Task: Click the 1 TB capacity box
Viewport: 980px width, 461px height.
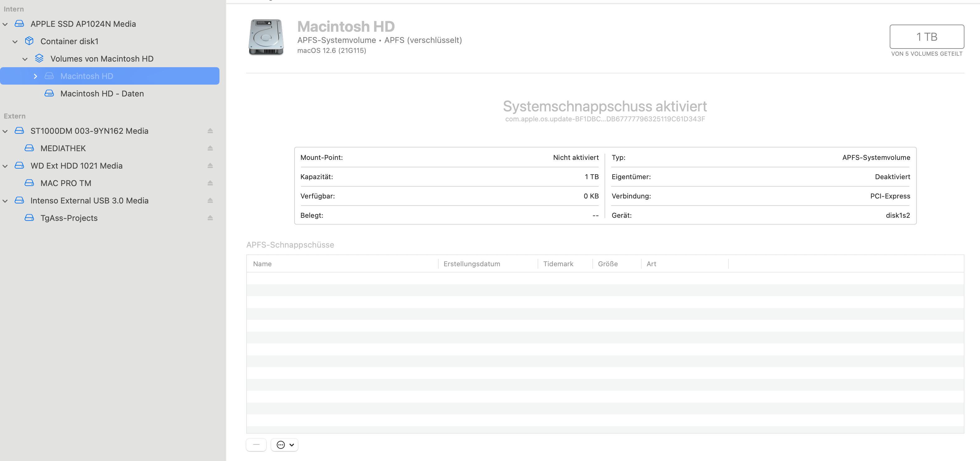Action: tap(926, 37)
